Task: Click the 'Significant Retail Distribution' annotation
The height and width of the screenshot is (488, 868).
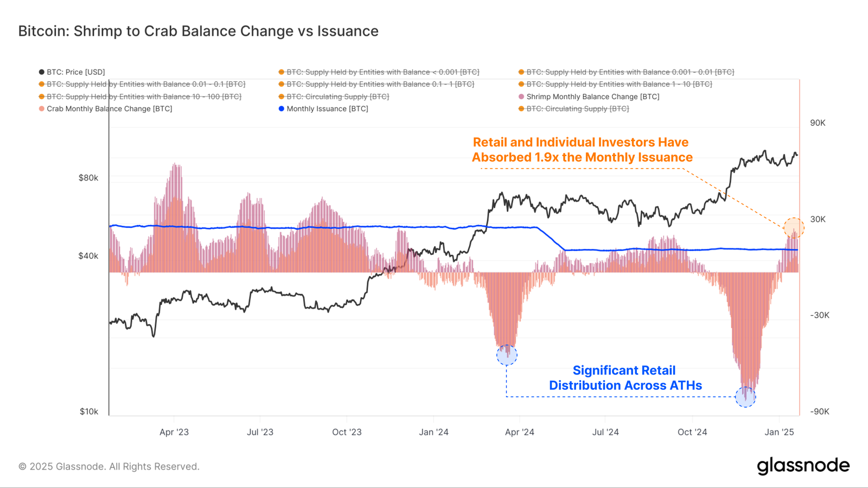Action: click(x=625, y=378)
